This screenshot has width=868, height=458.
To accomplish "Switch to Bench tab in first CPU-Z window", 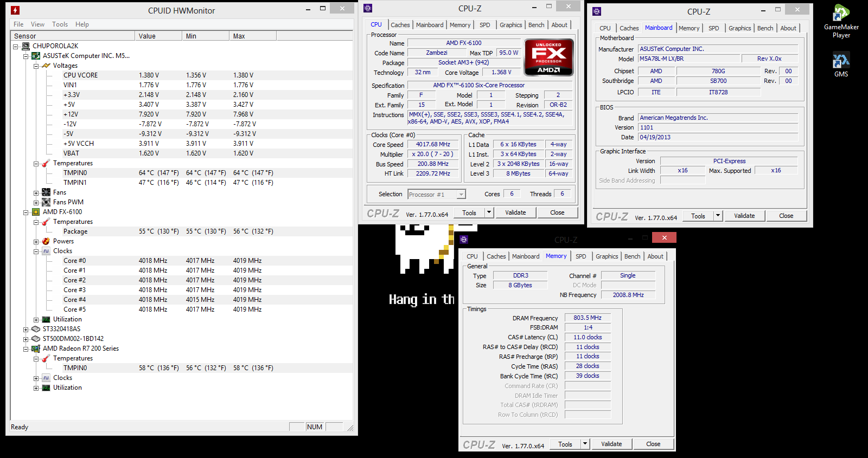I will click(x=536, y=25).
